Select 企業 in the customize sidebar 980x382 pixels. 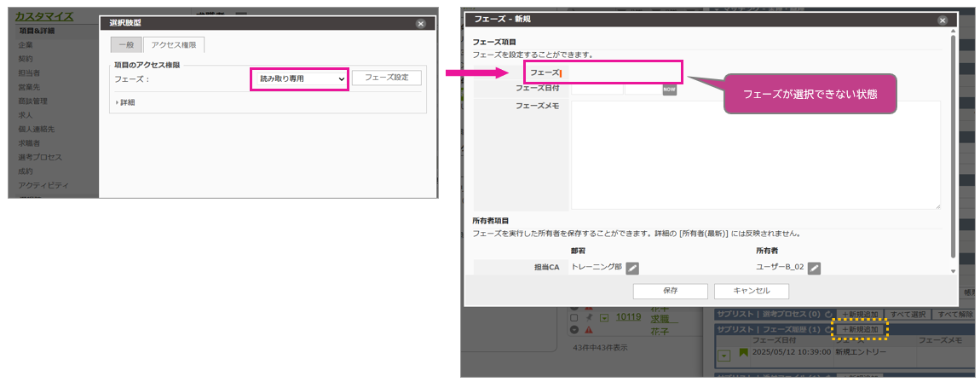[26, 45]
